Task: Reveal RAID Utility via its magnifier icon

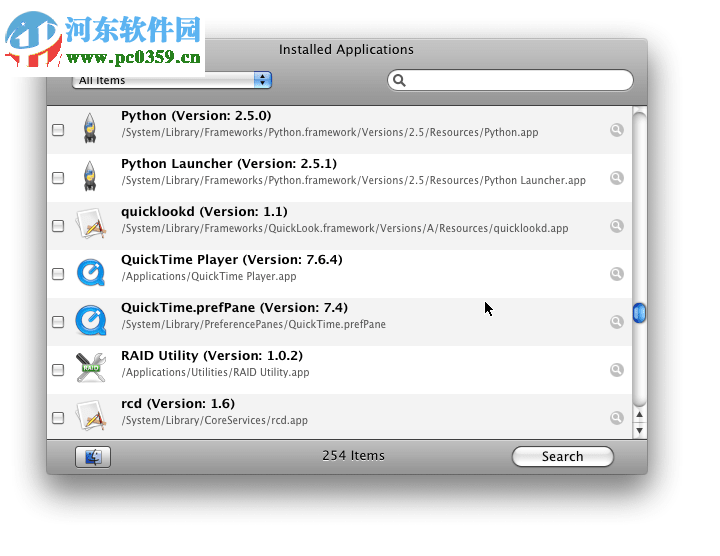Action: tap(617, 370)
